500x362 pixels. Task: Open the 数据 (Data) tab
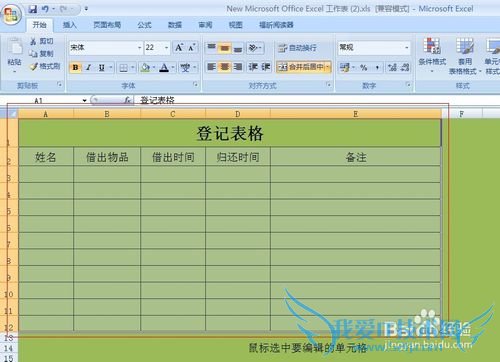click(x=175, y=25)
